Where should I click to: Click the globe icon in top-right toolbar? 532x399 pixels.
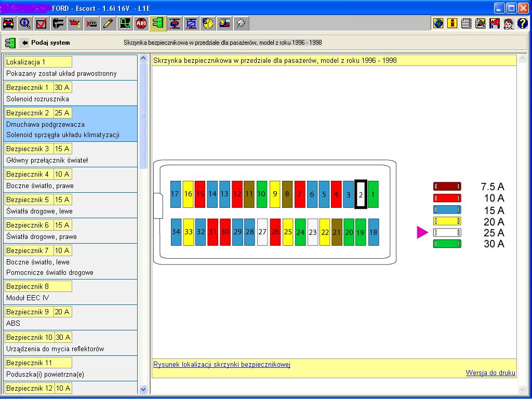tap(438, 23)
